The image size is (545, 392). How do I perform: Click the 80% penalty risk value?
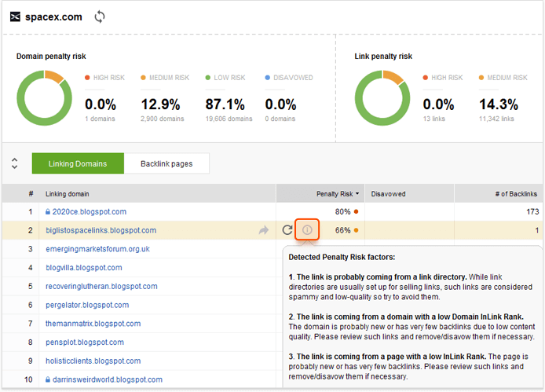(342, 211)
